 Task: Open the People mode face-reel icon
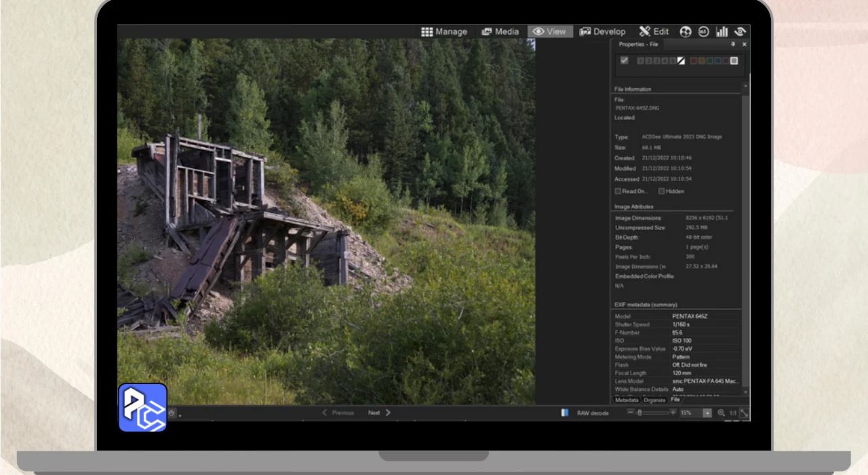pos(686,31)
